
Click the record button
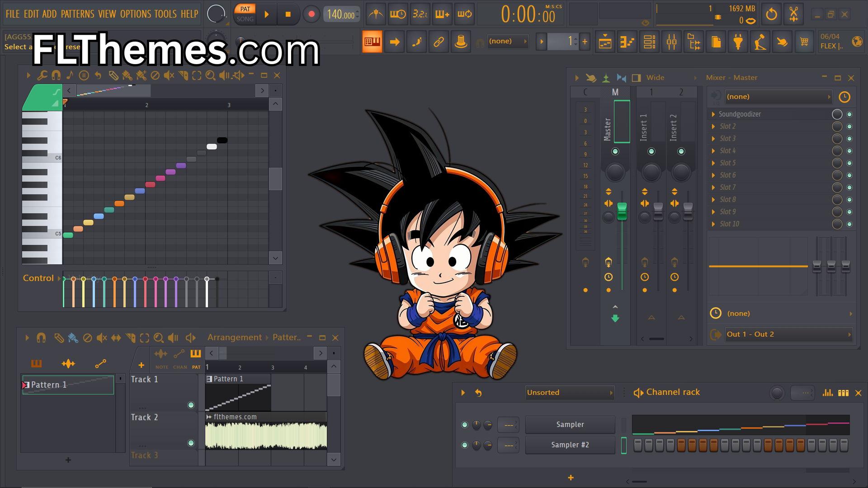(x=311, y=14)
